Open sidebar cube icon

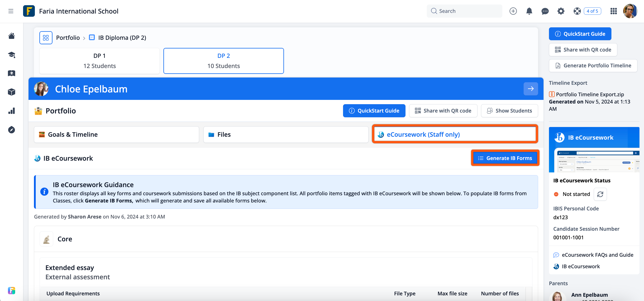click(x=12, y=92)
